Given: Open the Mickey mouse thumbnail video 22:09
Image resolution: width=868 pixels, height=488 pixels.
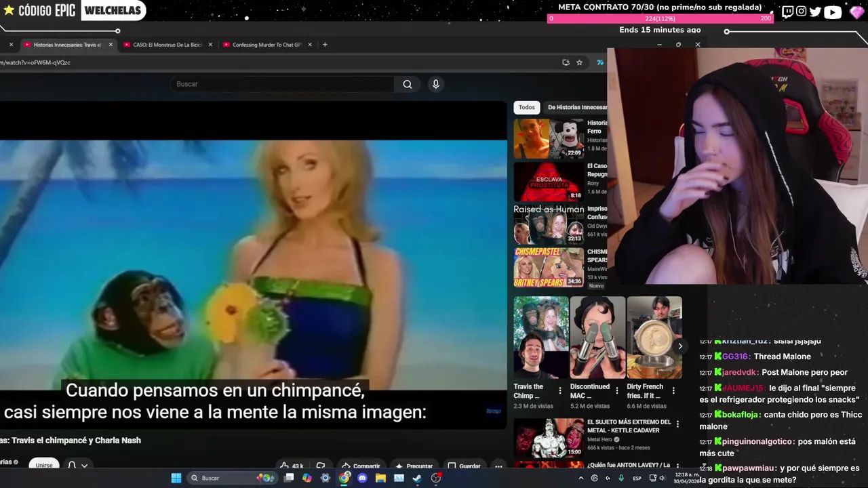Looking at the screenshot, I should (x=549, y=139).
